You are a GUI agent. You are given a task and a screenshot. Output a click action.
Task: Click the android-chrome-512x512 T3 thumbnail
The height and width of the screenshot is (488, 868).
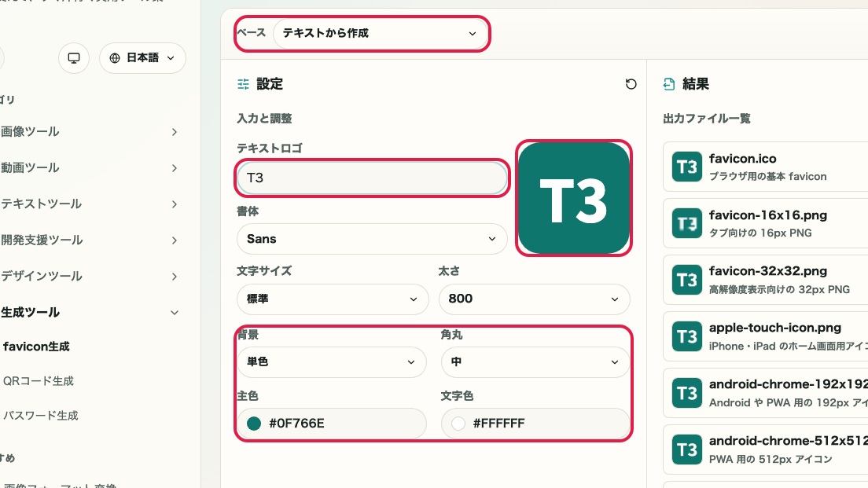tap(687, 449)
